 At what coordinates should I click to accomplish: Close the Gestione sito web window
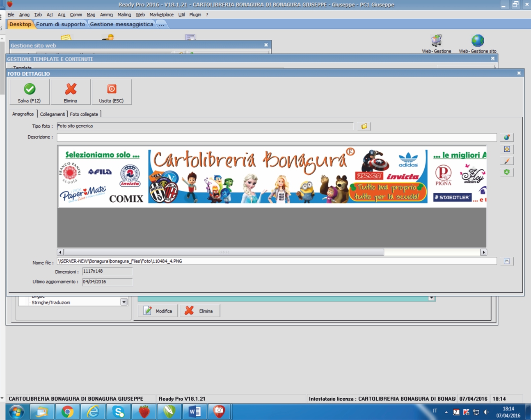[266, 45]
